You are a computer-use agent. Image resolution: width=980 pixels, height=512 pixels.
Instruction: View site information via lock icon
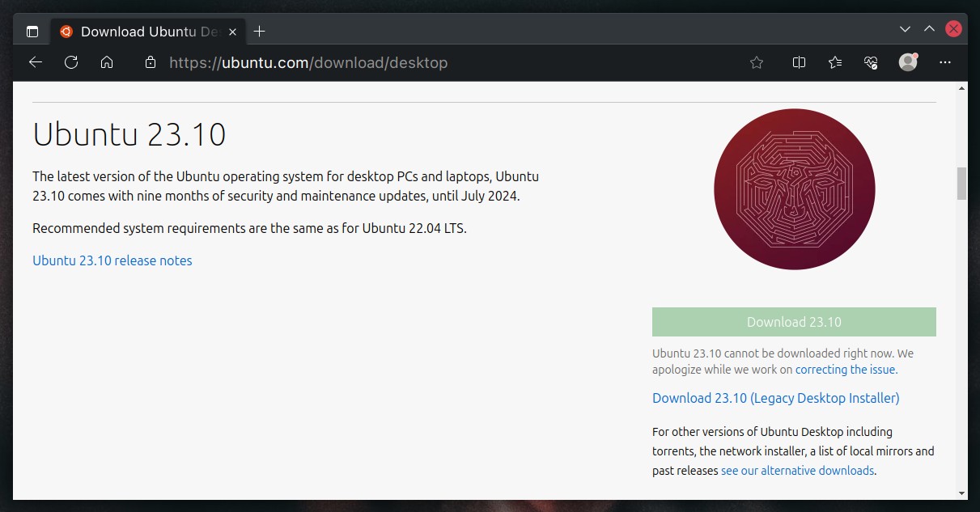coord(150,62)
